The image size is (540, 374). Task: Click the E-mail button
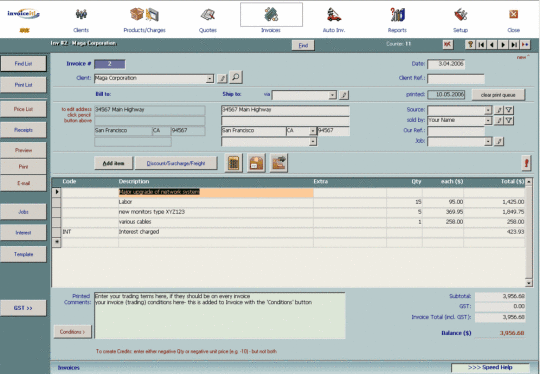23,183
